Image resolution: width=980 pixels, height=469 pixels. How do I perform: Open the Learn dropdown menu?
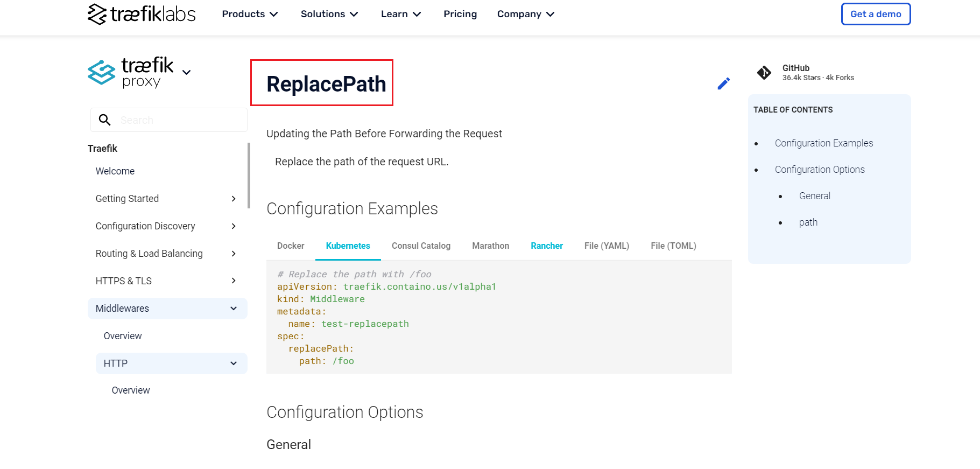(x=401, y=14)
